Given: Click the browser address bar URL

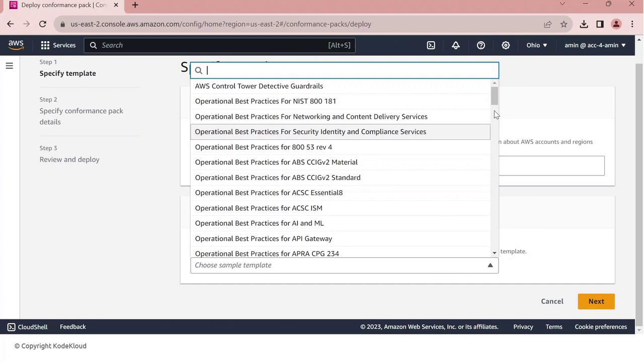Looking at the screenshot, I should 221,24.
